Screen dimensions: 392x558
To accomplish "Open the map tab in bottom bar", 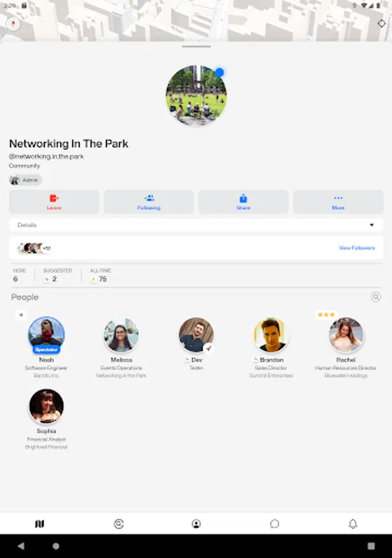I will click(40, 523).
